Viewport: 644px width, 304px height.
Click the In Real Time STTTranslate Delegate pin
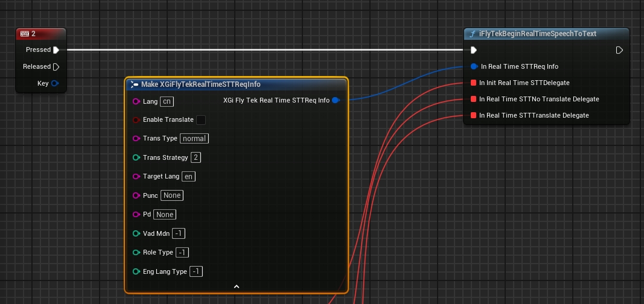pyautogui.click(x=473, y=115)
